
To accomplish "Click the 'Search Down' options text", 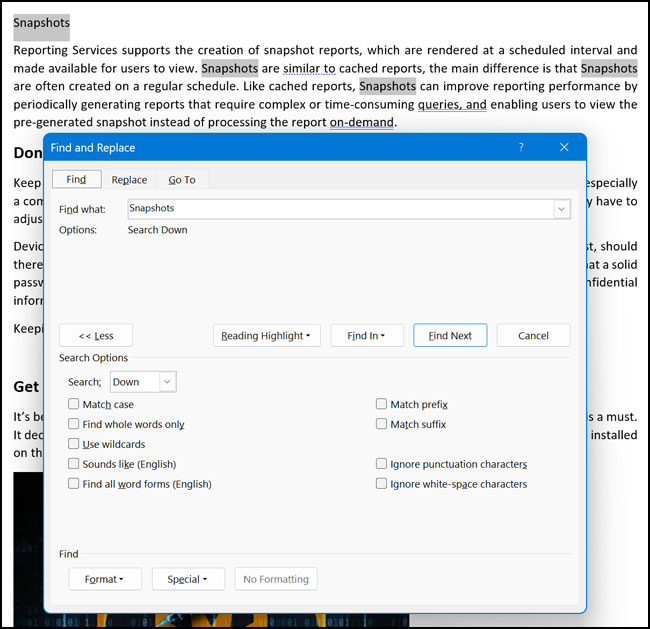I will (x=158, y=230).
